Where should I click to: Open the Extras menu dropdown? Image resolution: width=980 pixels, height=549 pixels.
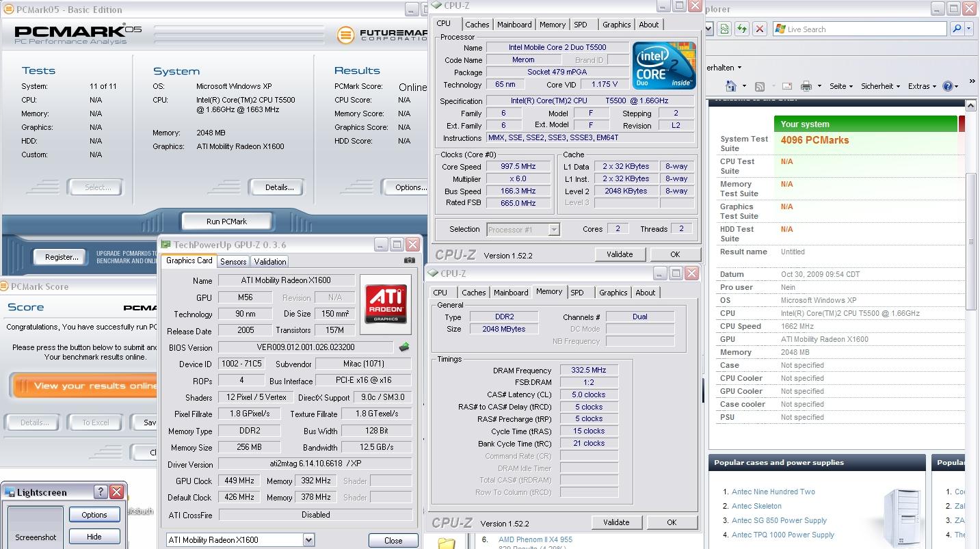(x=923, y=86)
